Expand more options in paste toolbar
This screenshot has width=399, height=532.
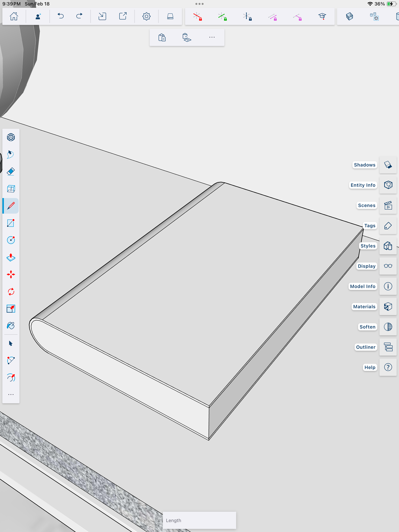[x=212, y=37]
